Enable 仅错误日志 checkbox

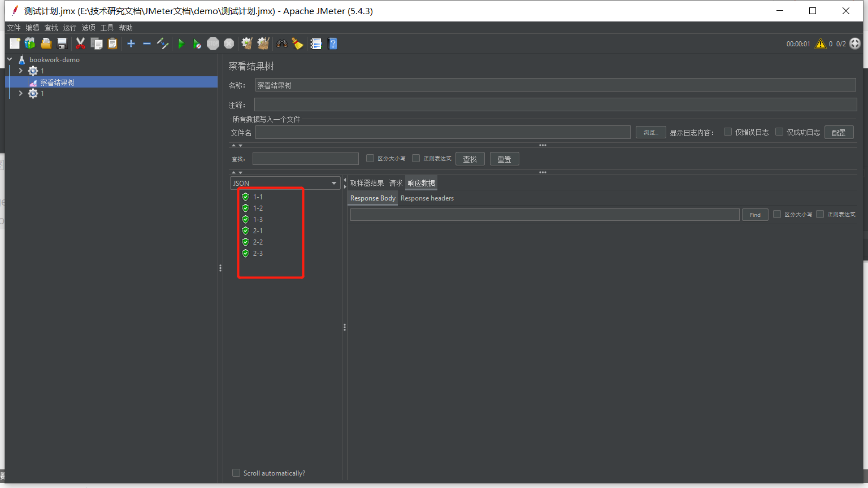pos(728,132)
